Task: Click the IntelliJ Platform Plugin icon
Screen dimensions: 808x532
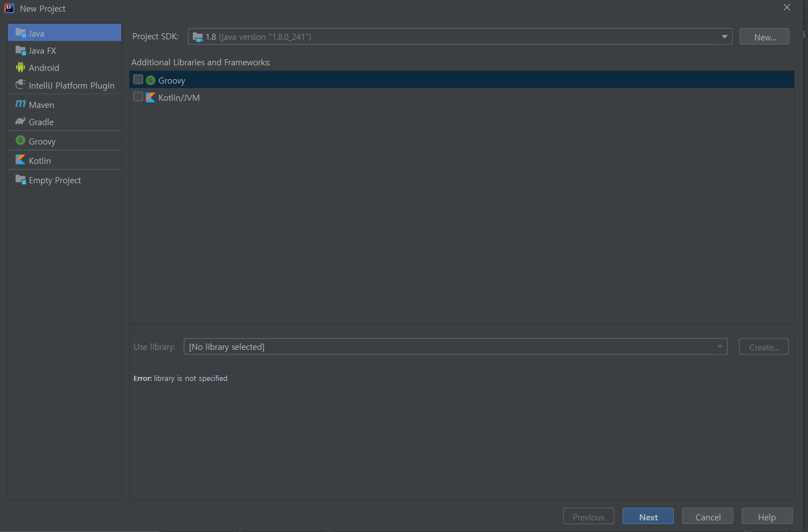Action: tap(20, 85)
